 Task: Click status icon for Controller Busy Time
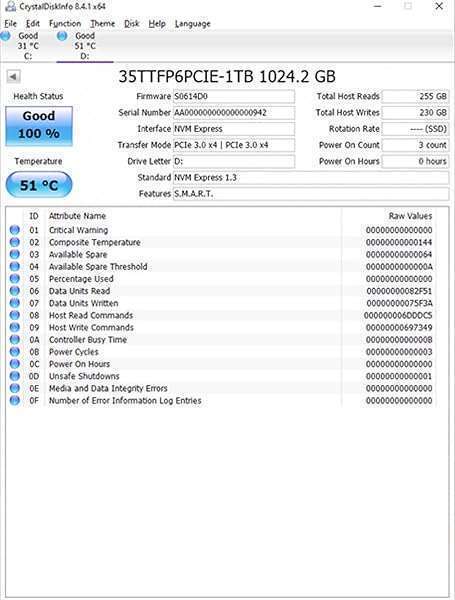point(15,340)
